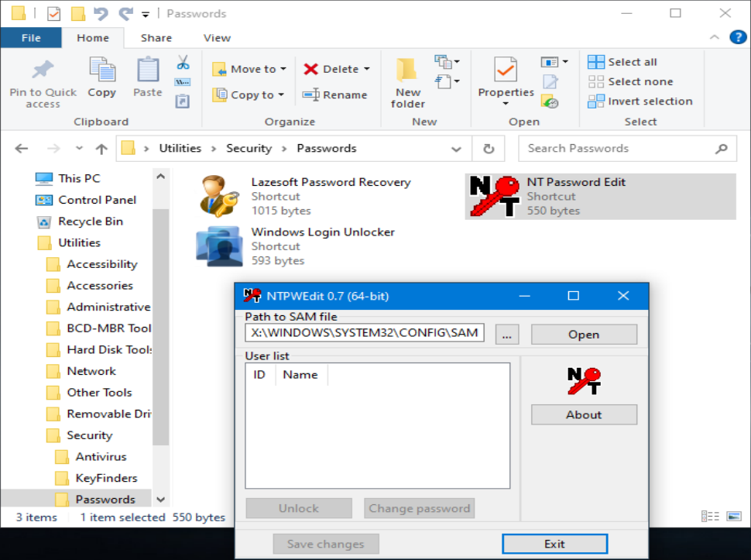Screen dimensions: 751x560
Task: Select Recycle Bin in navigation pane
Action: tap(91, 222)
